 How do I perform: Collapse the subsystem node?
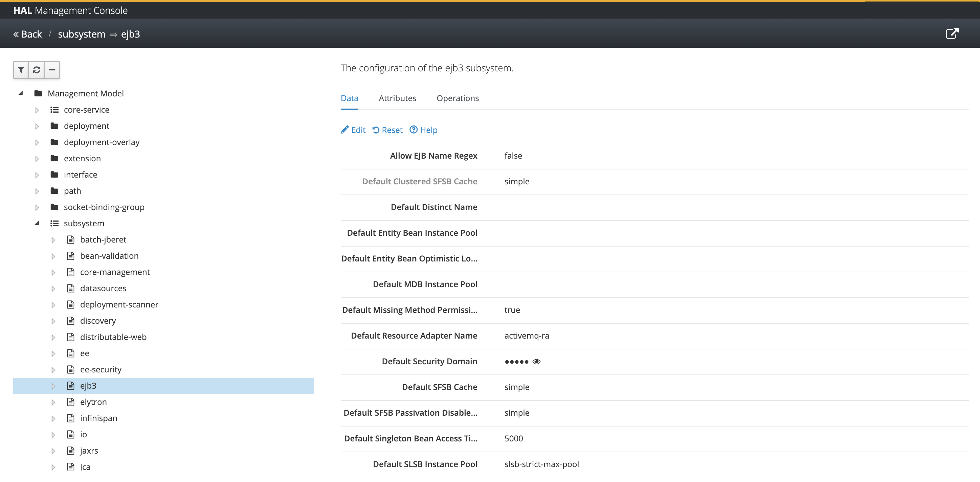coord(37,223)
